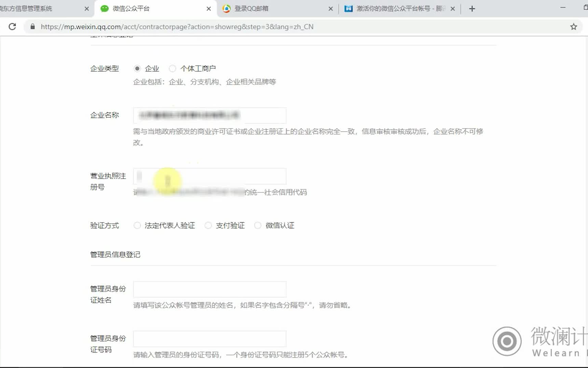Click the 请填写该公众帐号管理员的姓名 hint text
588x368 pixels.
click(x=242, y=305)
